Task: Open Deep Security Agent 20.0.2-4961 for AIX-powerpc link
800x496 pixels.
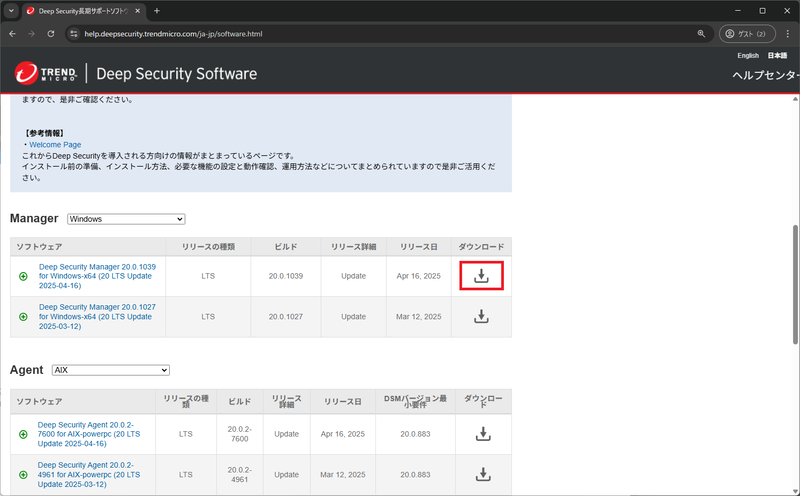Action: tap(89, 475)
